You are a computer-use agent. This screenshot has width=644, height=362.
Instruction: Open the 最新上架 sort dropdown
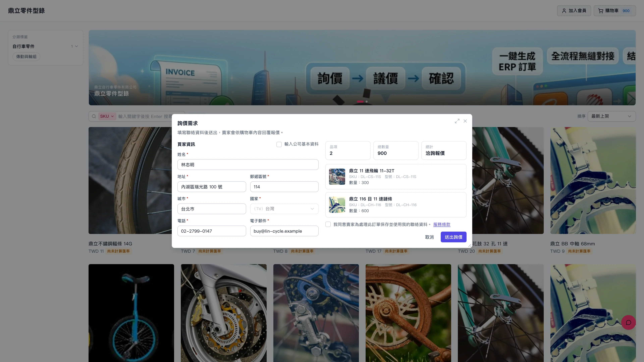[x=611, y=116]
